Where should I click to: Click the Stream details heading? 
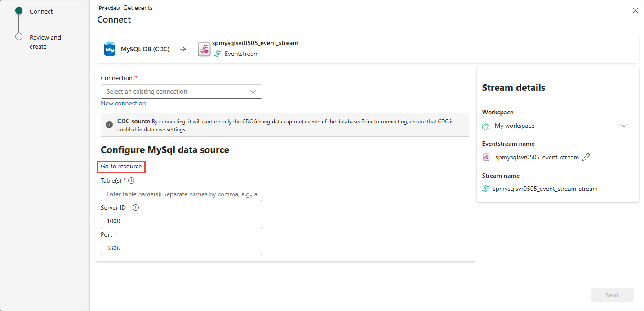514,88
